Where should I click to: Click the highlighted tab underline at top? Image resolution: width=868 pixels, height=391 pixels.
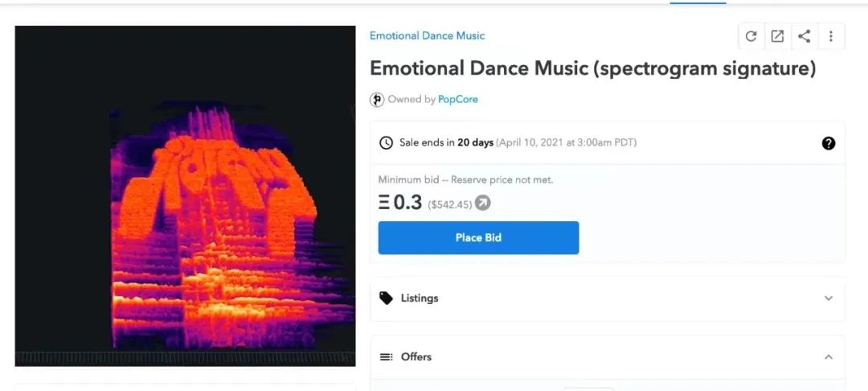(x=698, y=2)
